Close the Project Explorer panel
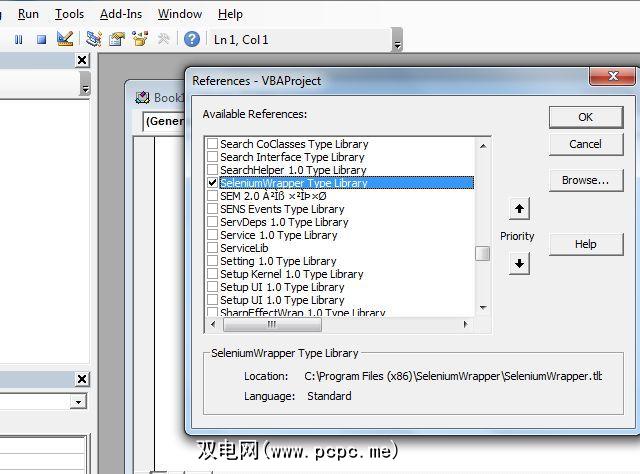The image size is (640, 474). coord(82,60)
